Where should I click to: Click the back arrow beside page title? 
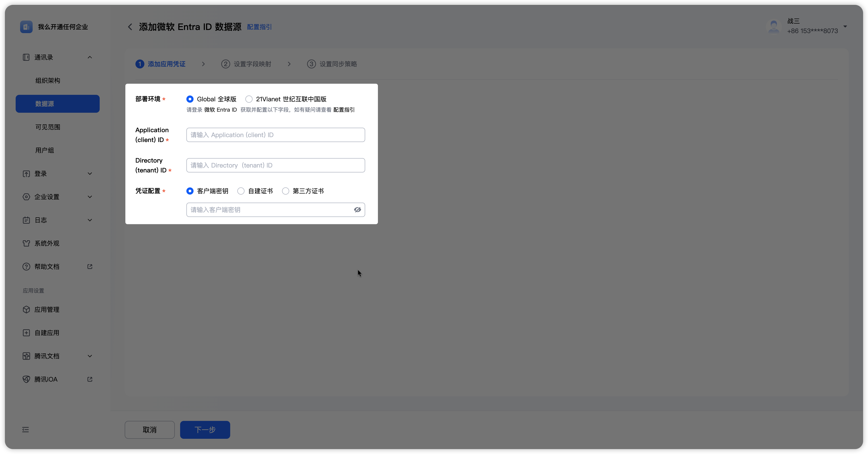coord(130,27)
